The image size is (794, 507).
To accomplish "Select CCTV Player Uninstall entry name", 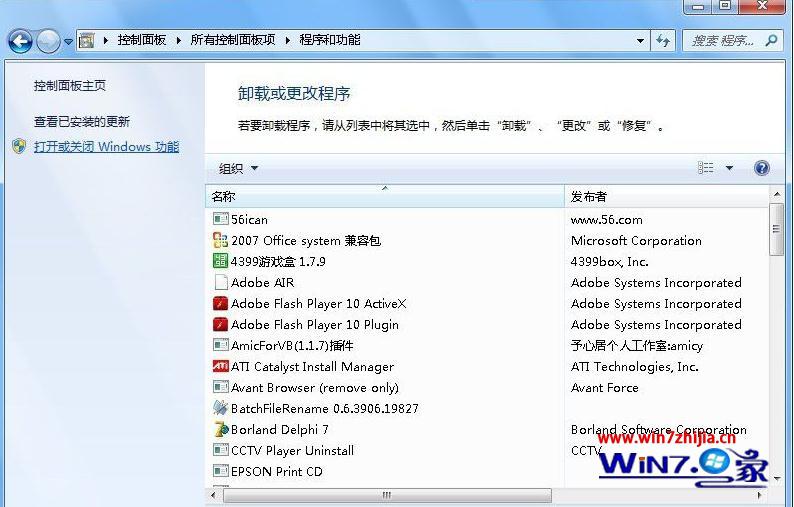I will (292, 451).
